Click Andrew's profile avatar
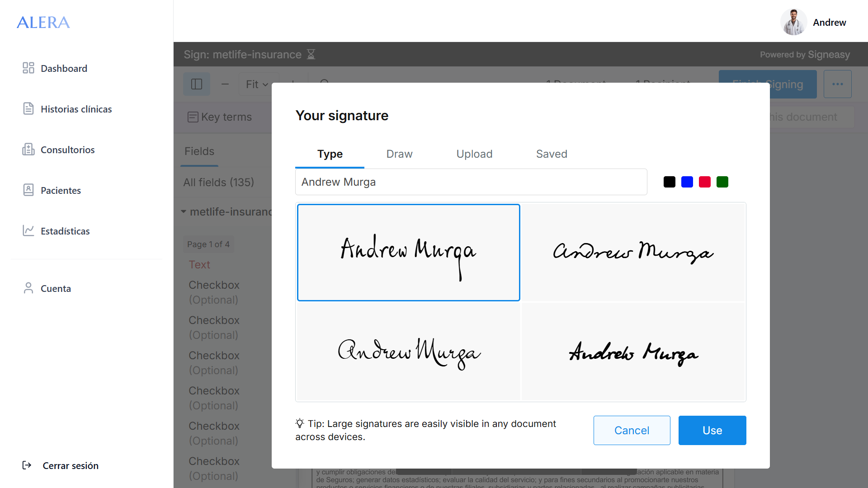Image resolution: width=868 pixels, height=488 pixels. tap(794, 22)
